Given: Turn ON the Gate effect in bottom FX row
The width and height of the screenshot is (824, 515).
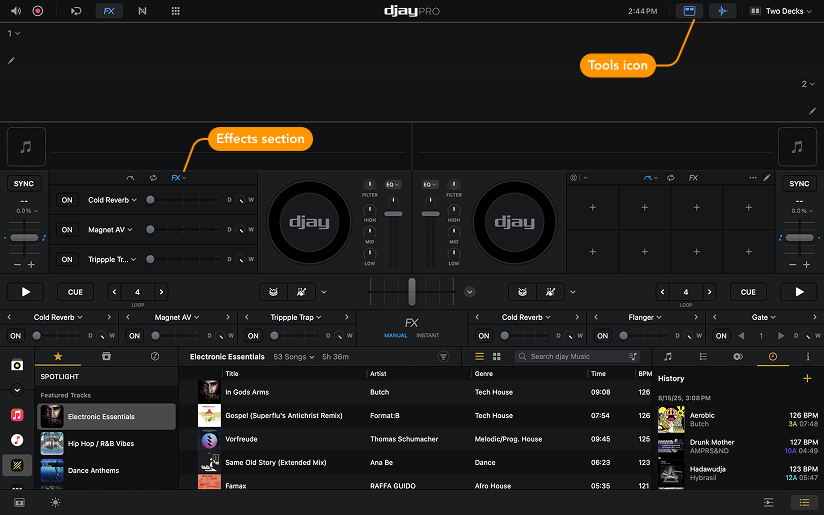Looking at the screenshot, I should [721, 335].
